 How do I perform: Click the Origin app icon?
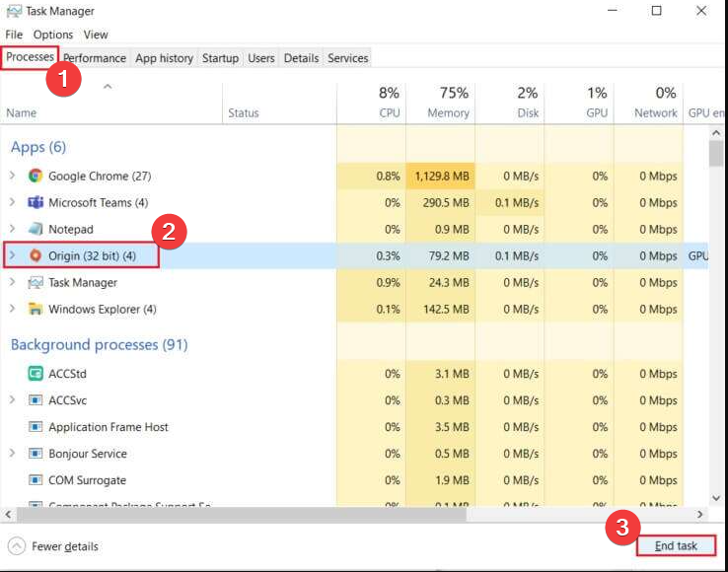click(x=36, y=255)
